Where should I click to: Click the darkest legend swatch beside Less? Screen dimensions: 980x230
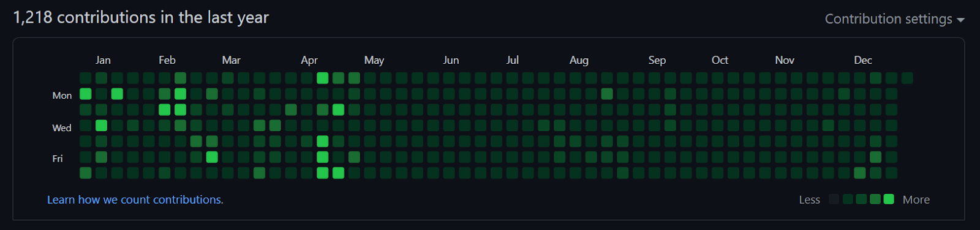point(834,199)
